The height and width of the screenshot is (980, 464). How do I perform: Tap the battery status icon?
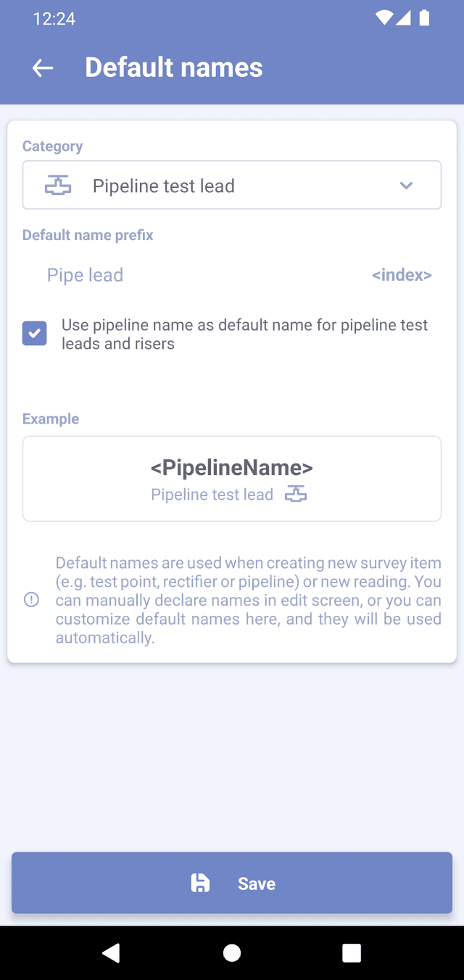[424, 18]
